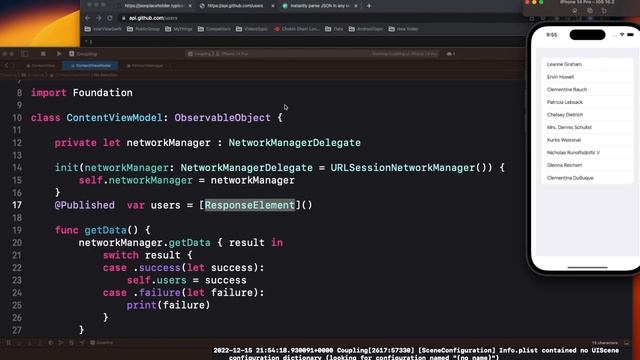
Task: Click 'Glenna Reichert' in the simulator list
Action: [x=587, y=165]
